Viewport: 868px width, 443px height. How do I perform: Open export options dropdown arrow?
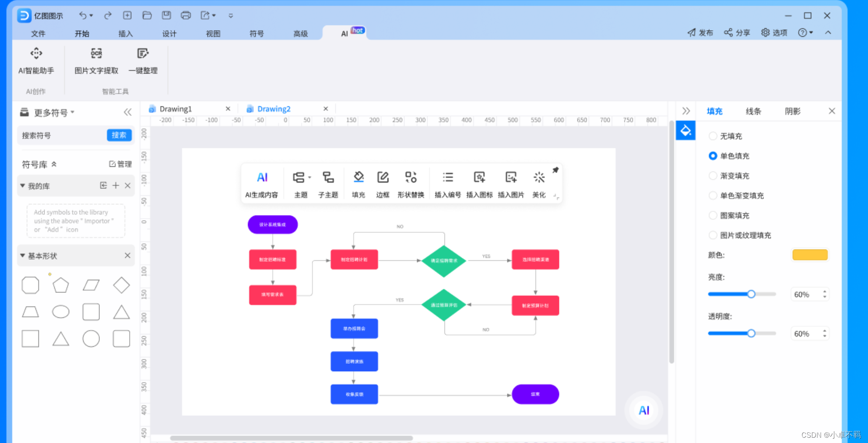[214, 16]
